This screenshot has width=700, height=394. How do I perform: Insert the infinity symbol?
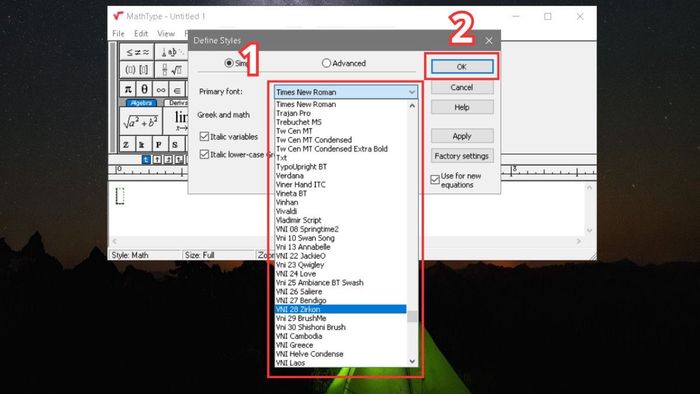click(161, 89)
